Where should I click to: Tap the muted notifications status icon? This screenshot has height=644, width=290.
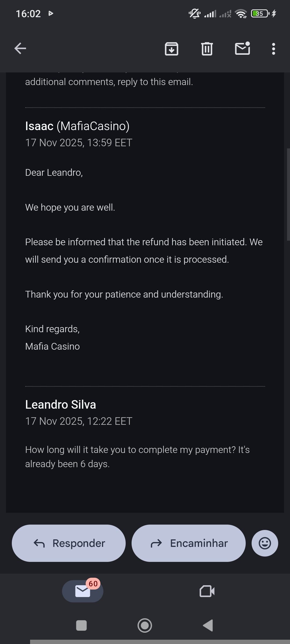195,13
